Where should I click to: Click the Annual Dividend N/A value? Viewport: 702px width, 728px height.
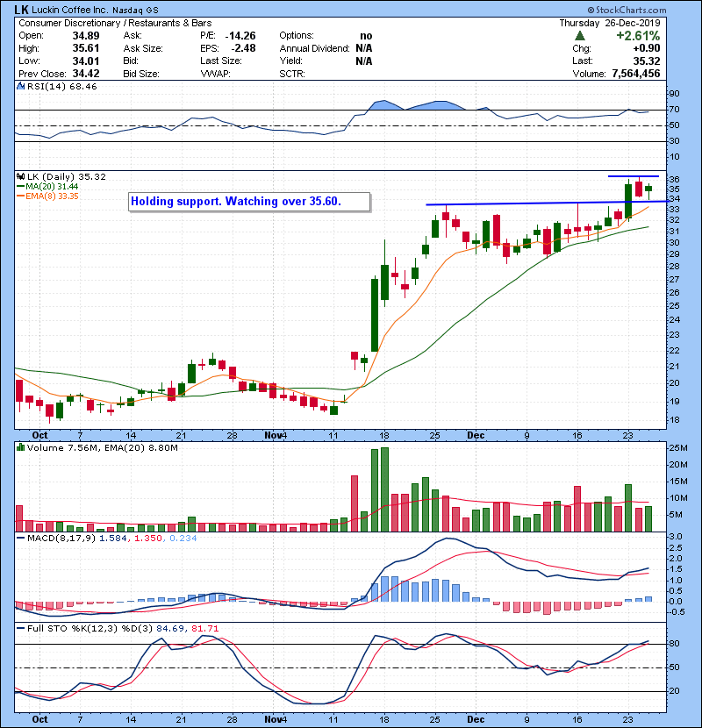[x=364, y=48]
